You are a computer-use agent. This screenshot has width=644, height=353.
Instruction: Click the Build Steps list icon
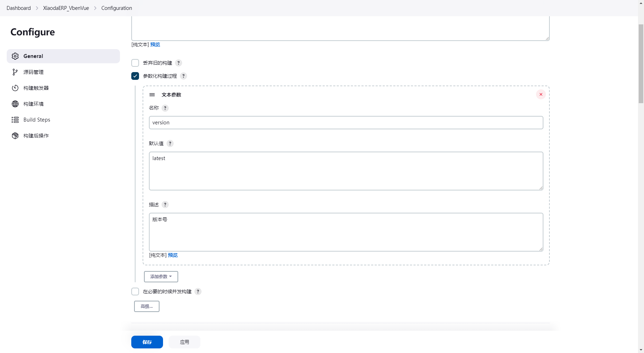click(x=15, y=120)
